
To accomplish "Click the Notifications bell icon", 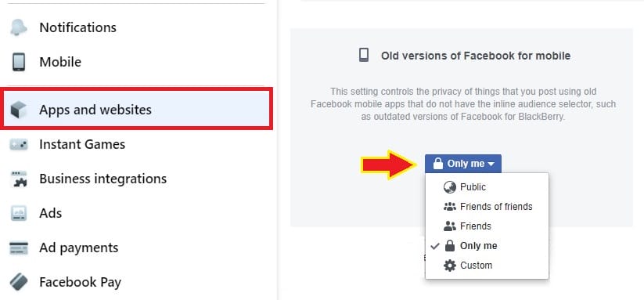I will (19, 27).
